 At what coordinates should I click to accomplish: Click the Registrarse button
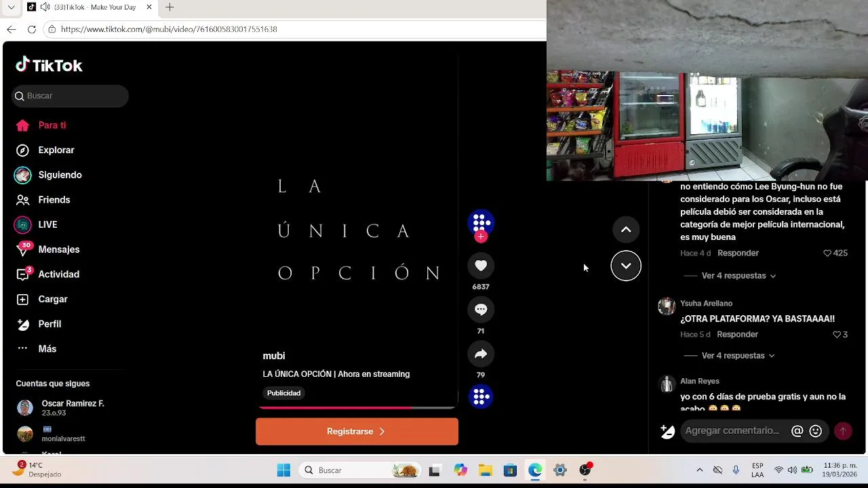(x=357, y=432)
